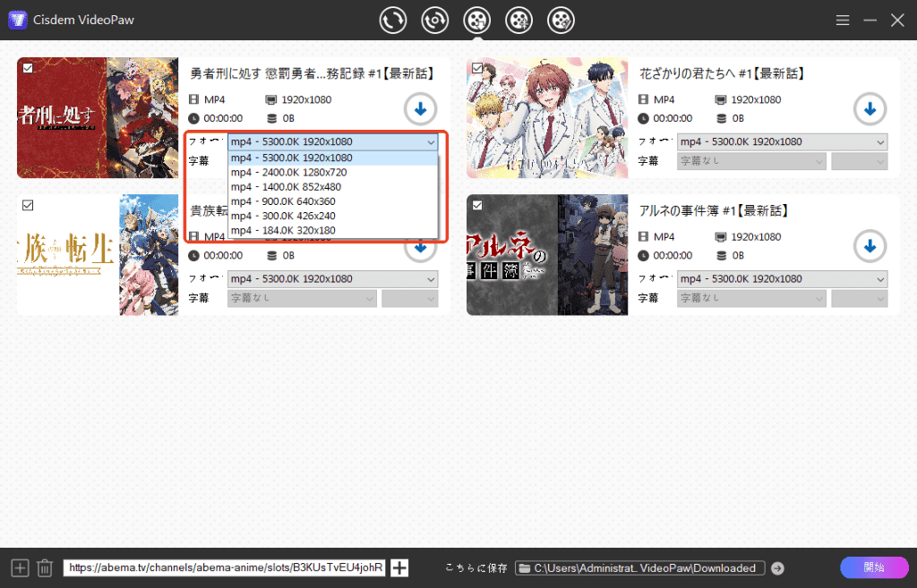This screenshot has height=588, width=917.
Task: Click the 開始 start button
Action: 874,567
